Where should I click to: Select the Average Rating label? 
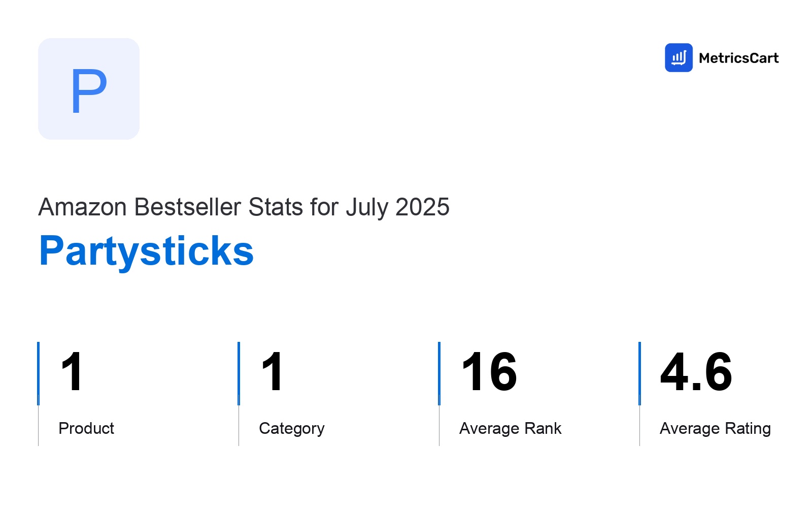715,429
